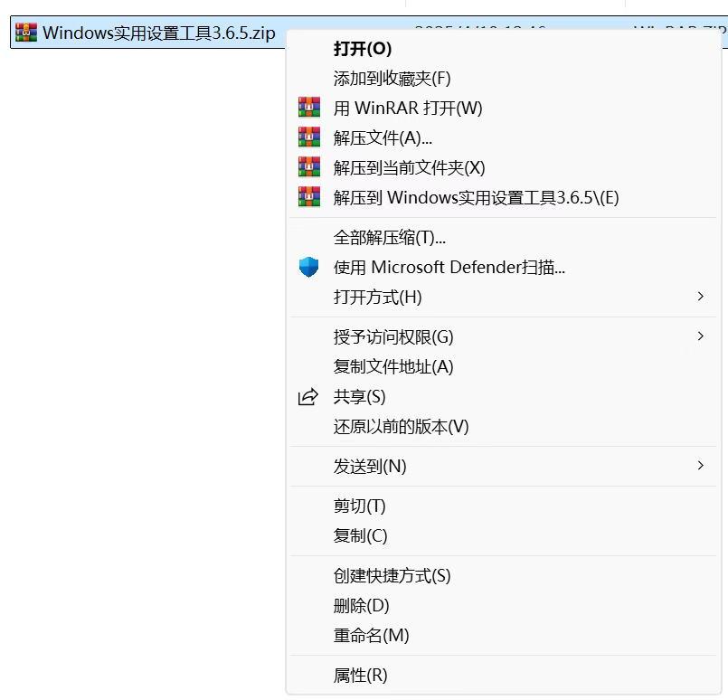This screenshot has width=728, height=700.
Task: Click the WinRAR icon beside 解压到 Windows实用设置工具3.6.5\(E)
Action: (308, 197)
